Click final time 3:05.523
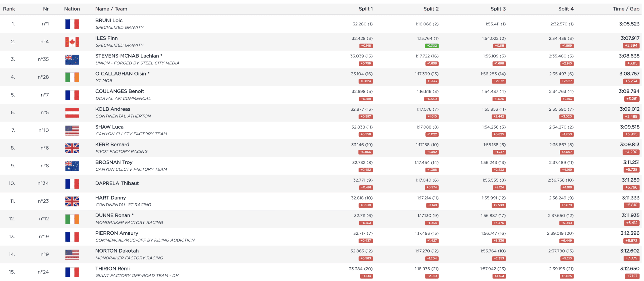This screenshot has height=281, width=644. [x=629, y=24]
